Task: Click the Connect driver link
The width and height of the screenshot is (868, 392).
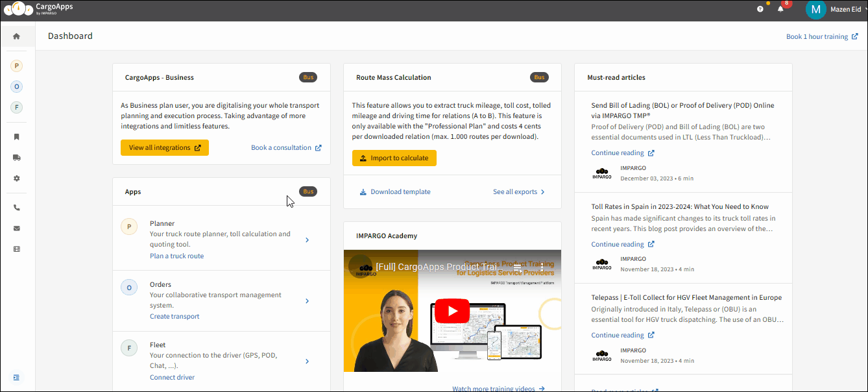Action: 172,378
